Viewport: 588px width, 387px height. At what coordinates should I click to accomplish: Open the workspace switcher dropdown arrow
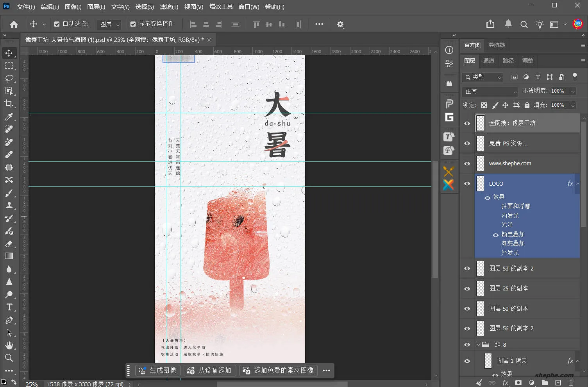(x=565, y=24)
